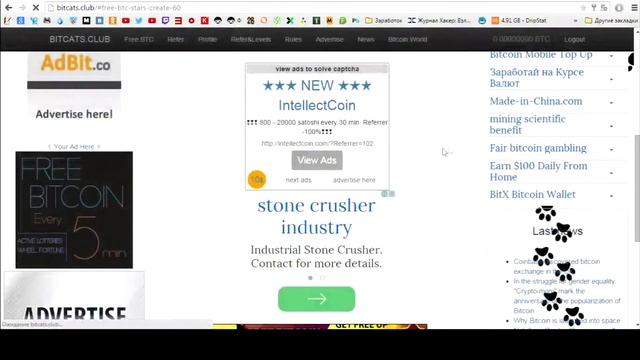Image resolution: width=640 pixels, height=360 pixels.
Task: Open the Advertise menu item
Action: [x=329, y=39]
